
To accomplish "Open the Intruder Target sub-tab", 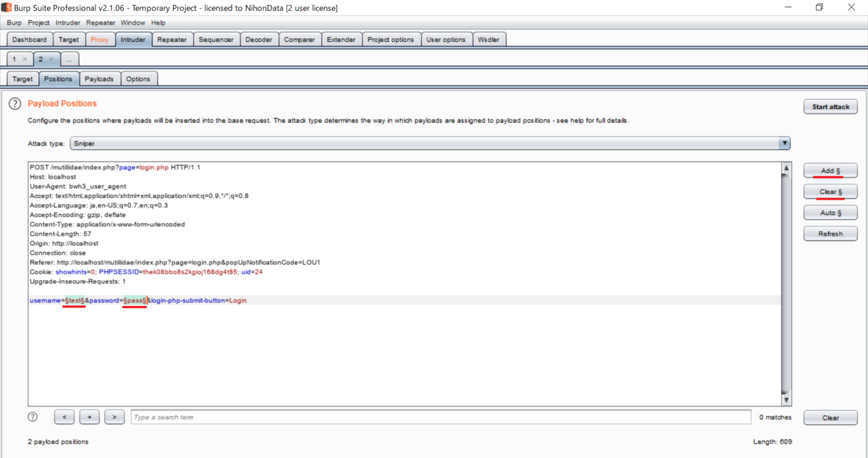I will coord(22,79).
